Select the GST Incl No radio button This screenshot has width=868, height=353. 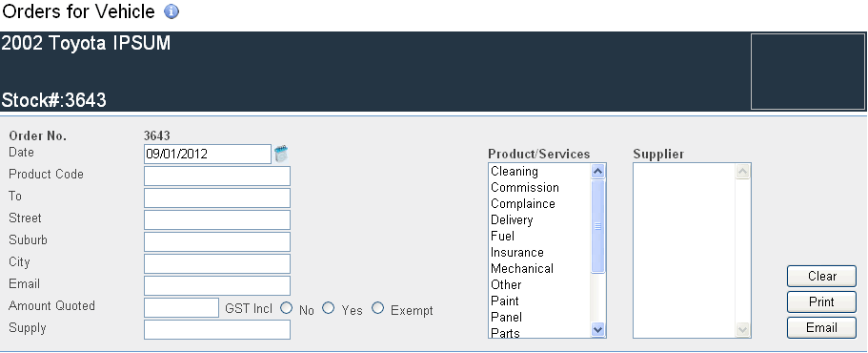tap(286, 308)
